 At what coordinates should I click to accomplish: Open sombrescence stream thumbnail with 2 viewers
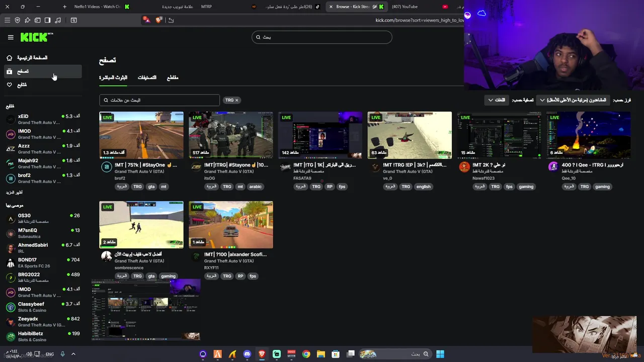[x=141, y=225]
